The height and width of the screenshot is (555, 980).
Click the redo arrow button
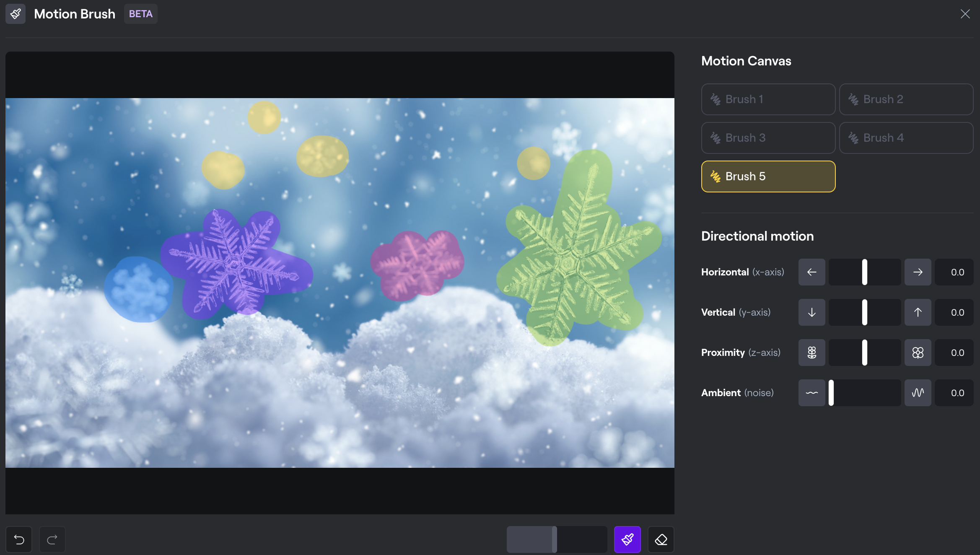(x=51, y=538)
